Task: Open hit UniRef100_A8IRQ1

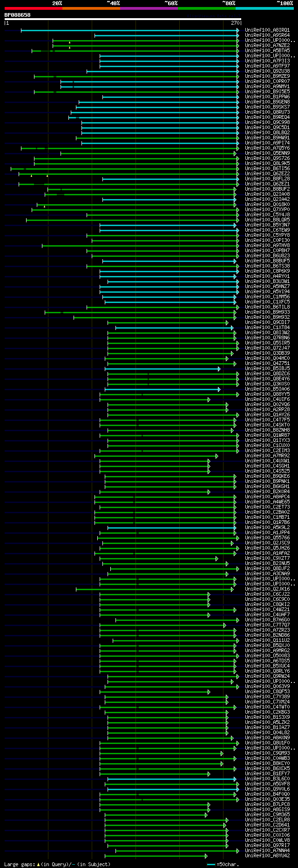Action: click(x=267, y=30)
